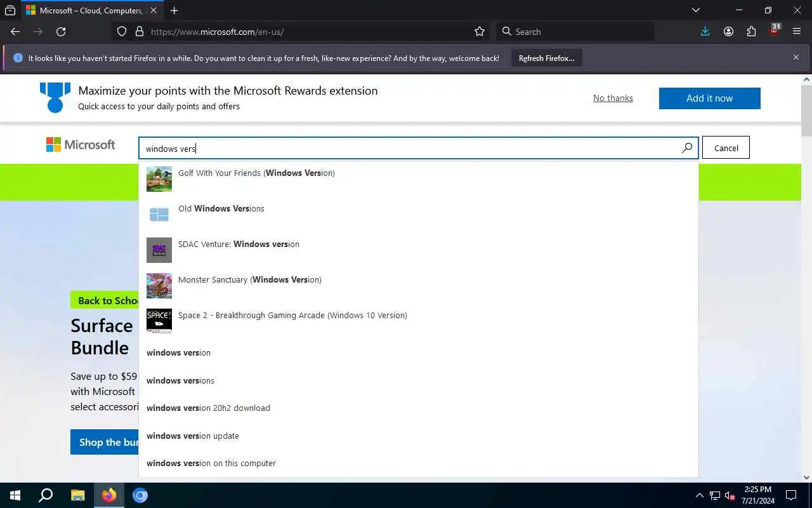Click the Space 2 game thumbnail
This screenshot has width=812, height=508.
159,321
